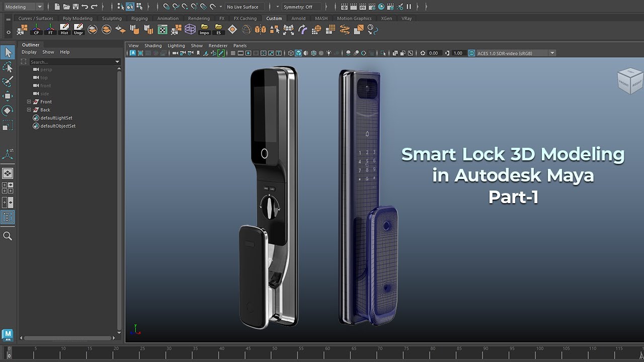This screenshot has width=644, height=362.
Task: Switch to the Poly Modeling shelf tab
Action: pyautogui.click(x=77, y=19)
